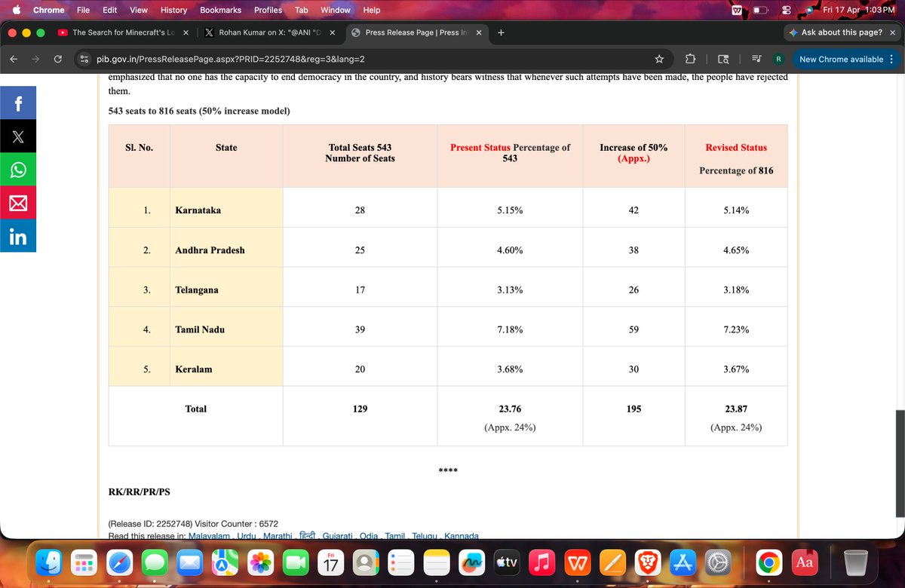This screenshot has height=588, width=905.
Task: Reload the current page
Action: pos(57,59)
